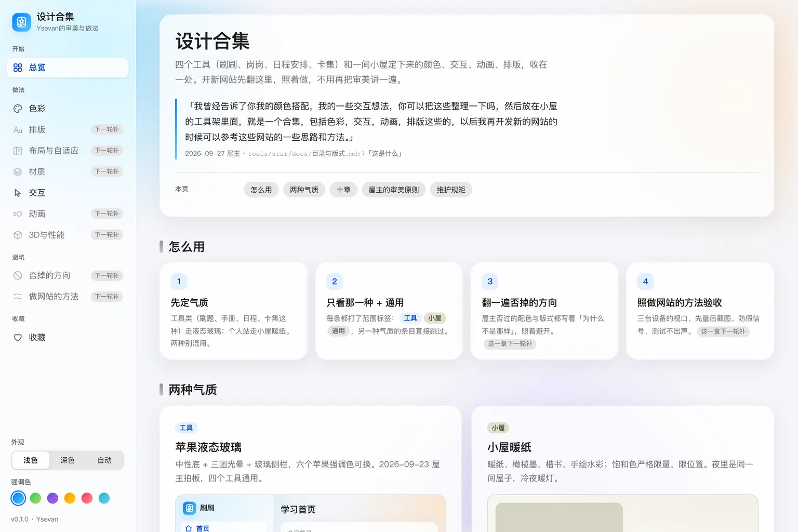Screen dimensions: 798x532
Task: Click the 小屋 tag above 小屋暖纸
Action: tap(498, 428)
